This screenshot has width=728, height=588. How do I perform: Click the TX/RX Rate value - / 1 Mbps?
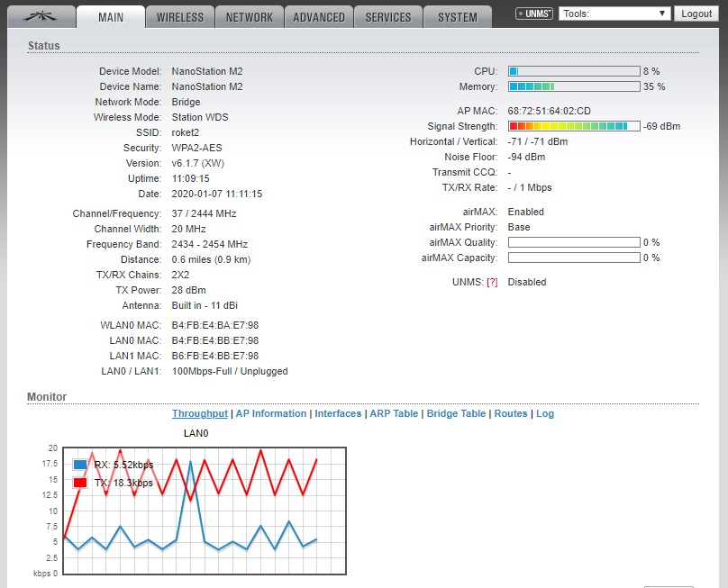[530, 187]
